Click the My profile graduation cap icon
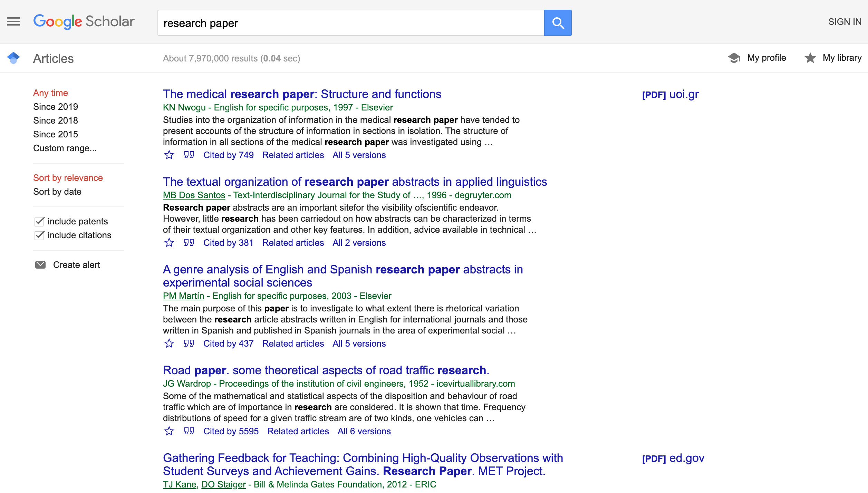The width and height of the screenshot is (868, 493). coord(734,58)
